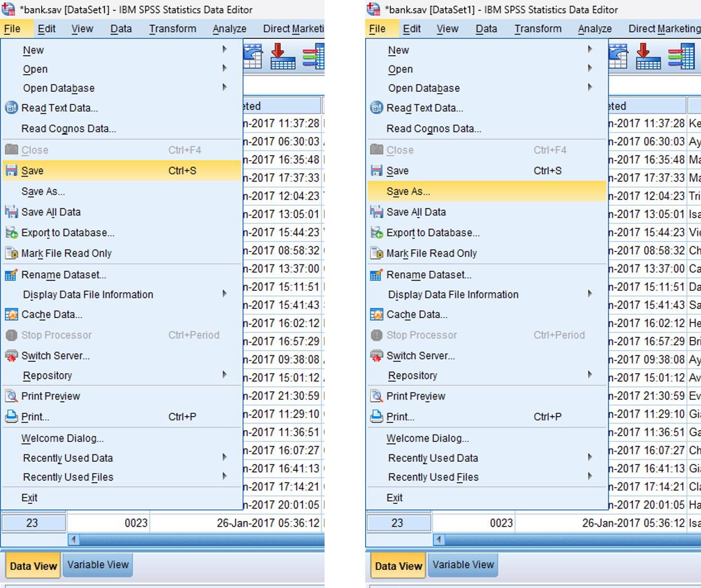The height and width of the screenshot is (588, 701).
Task: Click cell 0023 in right window
Action: click(474, 523)
